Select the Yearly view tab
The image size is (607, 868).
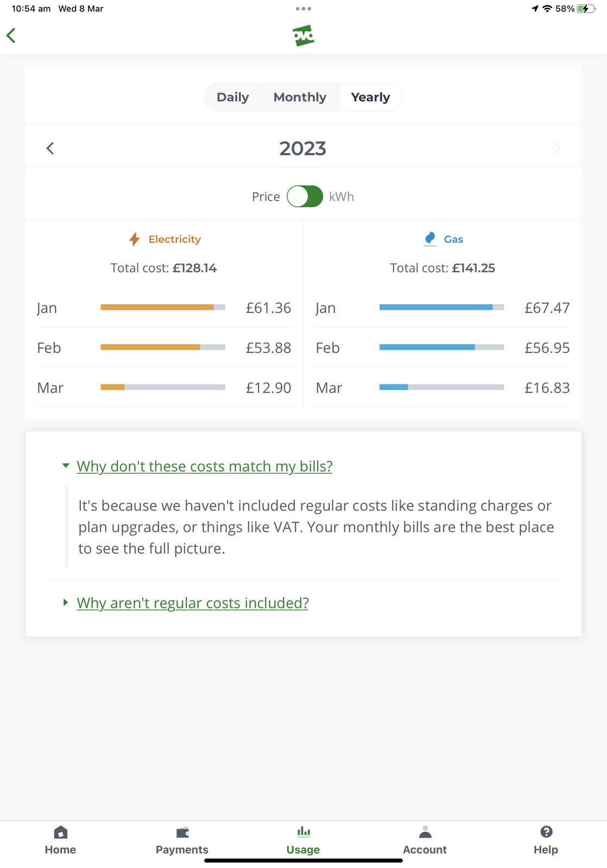[x=370, y=97]
